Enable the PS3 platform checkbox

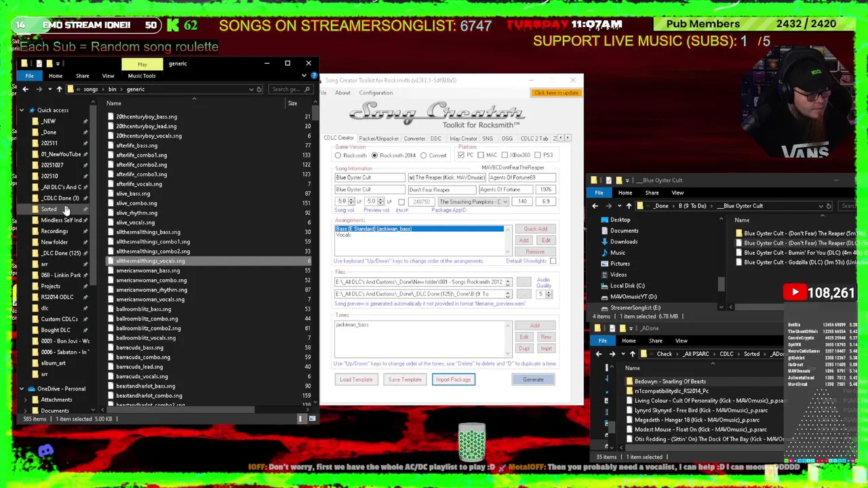point(538,155)
